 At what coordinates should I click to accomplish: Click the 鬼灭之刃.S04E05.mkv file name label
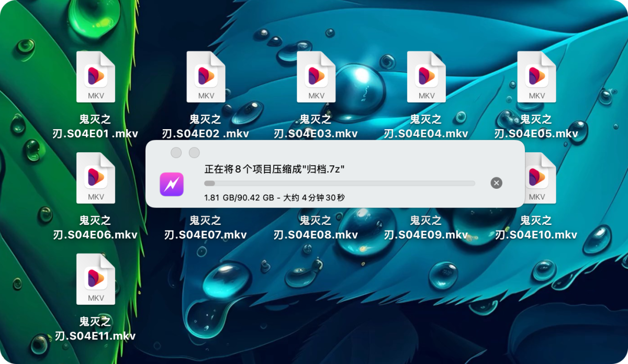(x=537, y=127)
